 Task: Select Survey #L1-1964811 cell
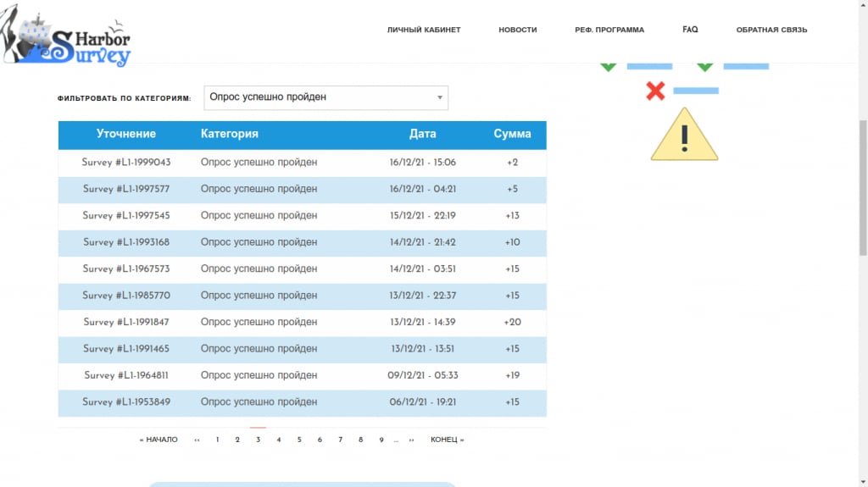coord(126,375)
